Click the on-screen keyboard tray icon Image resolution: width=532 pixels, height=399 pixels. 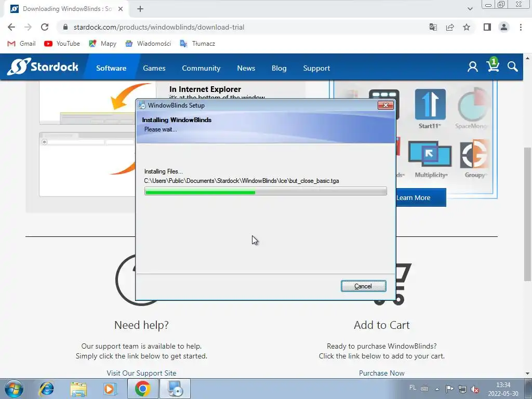point(424,389)
